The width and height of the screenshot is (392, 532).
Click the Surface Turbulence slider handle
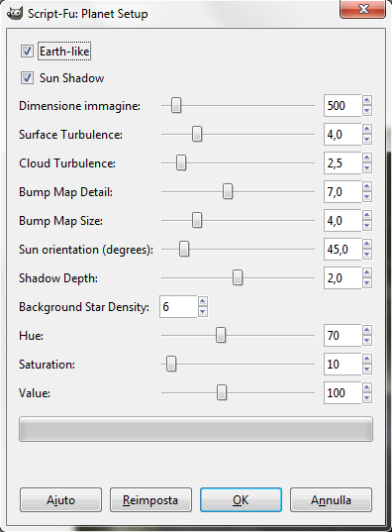197,134
